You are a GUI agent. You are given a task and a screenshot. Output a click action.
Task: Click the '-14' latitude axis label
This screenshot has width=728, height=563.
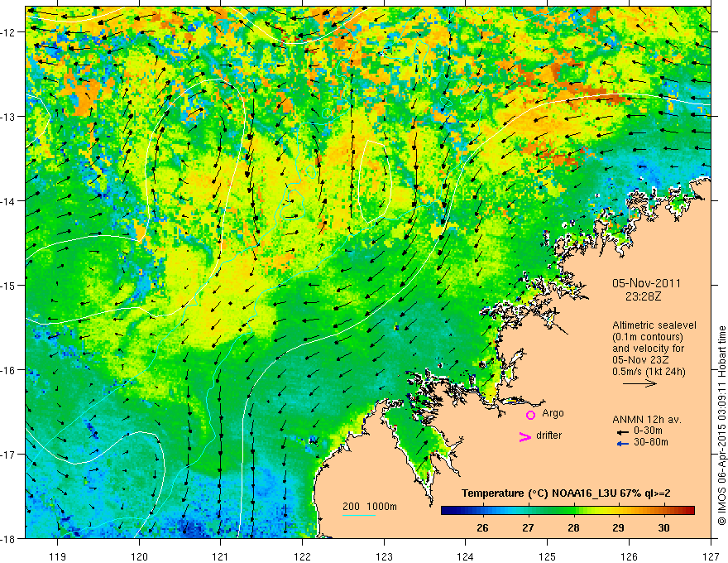[9, 200]
